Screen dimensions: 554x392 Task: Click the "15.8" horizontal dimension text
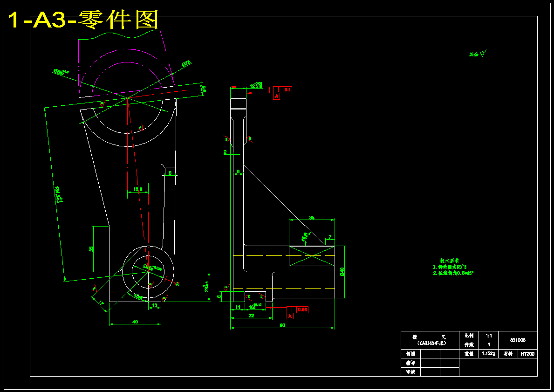137,190
